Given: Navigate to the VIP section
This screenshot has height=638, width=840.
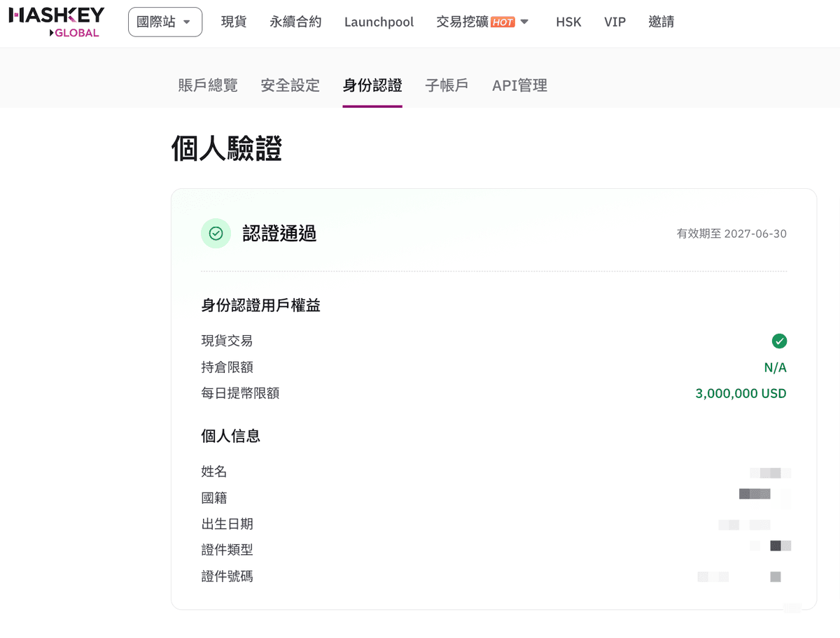Looking at the screenshot, I should click(615, 22).
